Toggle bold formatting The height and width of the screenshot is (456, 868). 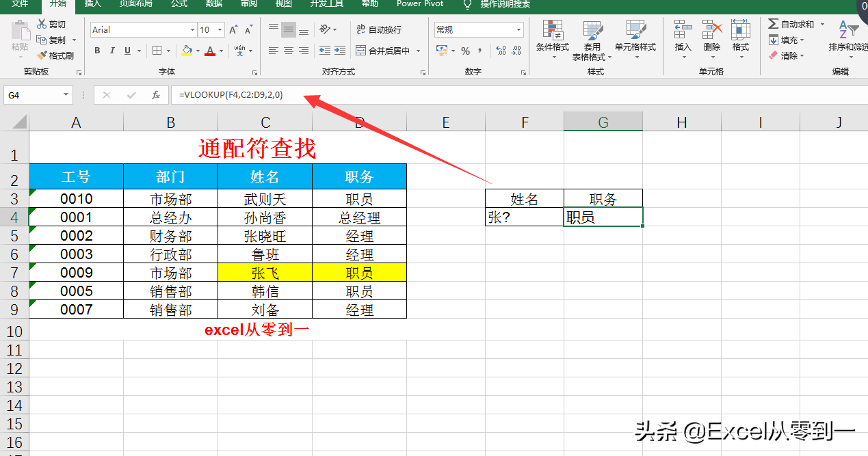coord(97,51)
